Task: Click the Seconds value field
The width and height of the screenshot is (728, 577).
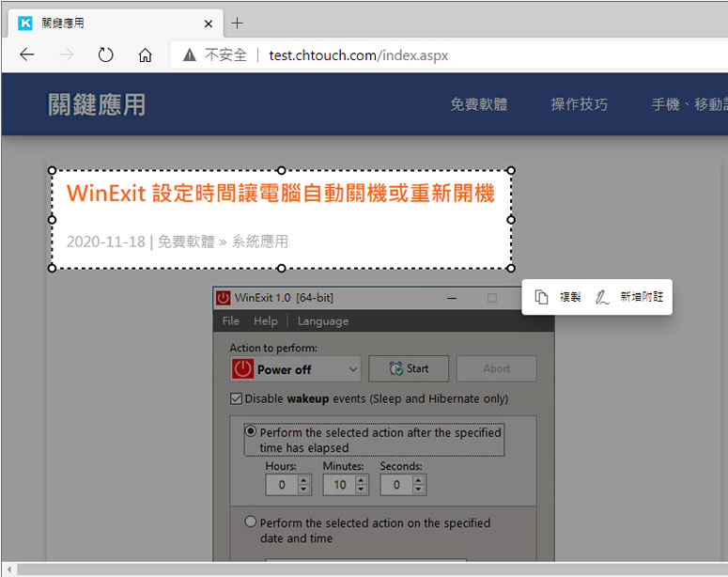Action: click(x=396, y=485)
